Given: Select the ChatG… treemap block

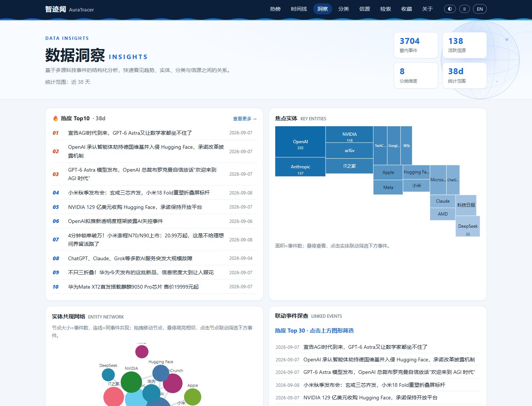Looking at the screenshot, I should [453, 180].
